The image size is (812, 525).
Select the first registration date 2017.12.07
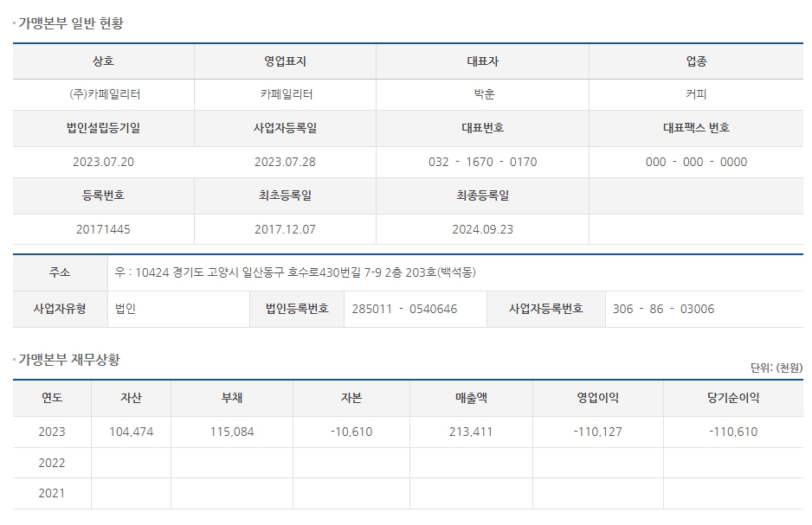285,229
